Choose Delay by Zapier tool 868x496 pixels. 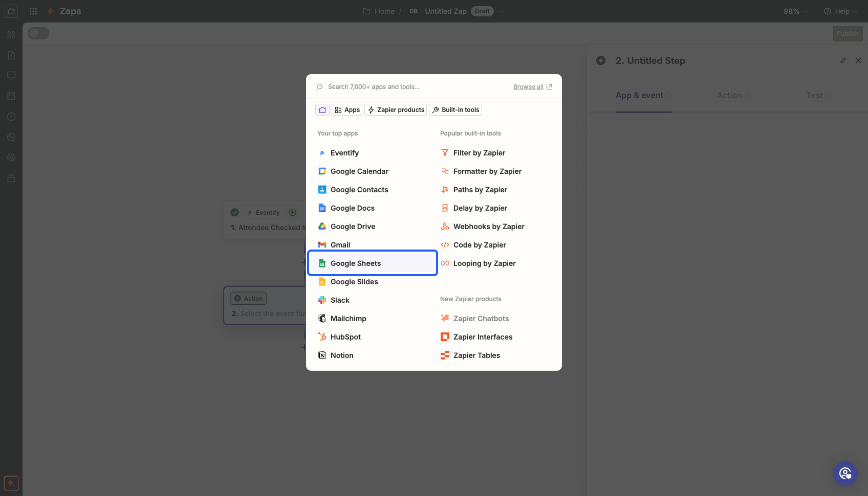click(495, 208)
